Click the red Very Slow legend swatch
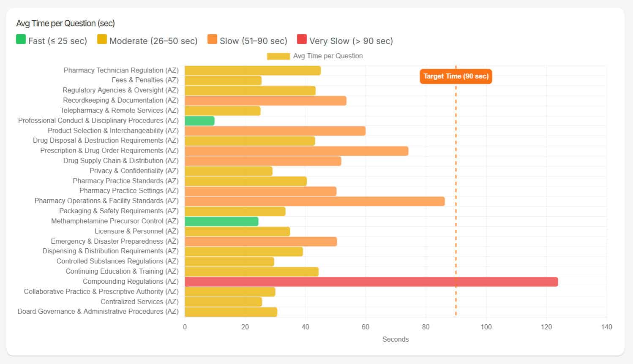The width and height of the screenshot is (633, 364). coord(302,40)
